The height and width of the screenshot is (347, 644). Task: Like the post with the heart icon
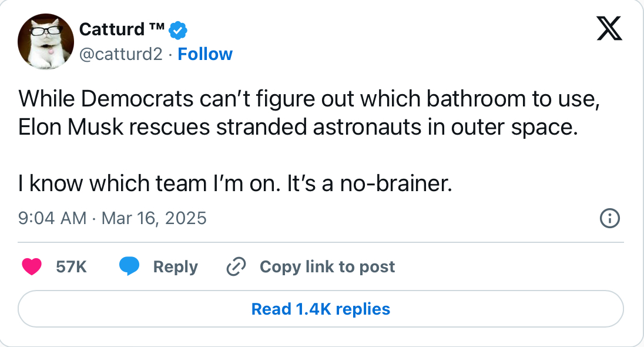click(x=31, y=267)
